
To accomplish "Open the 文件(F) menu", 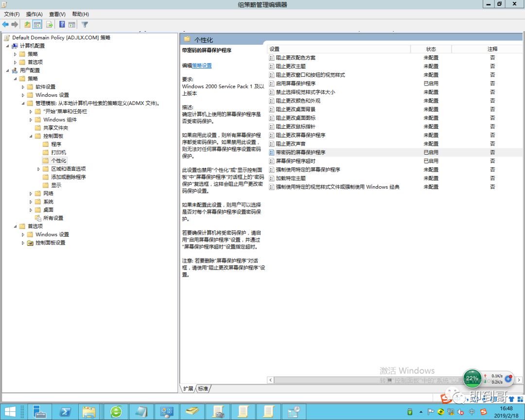I will [x=12, y=14].
